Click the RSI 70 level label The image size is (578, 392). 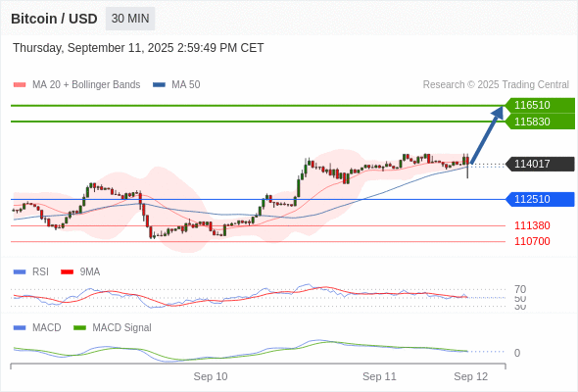tap(520, 289)
